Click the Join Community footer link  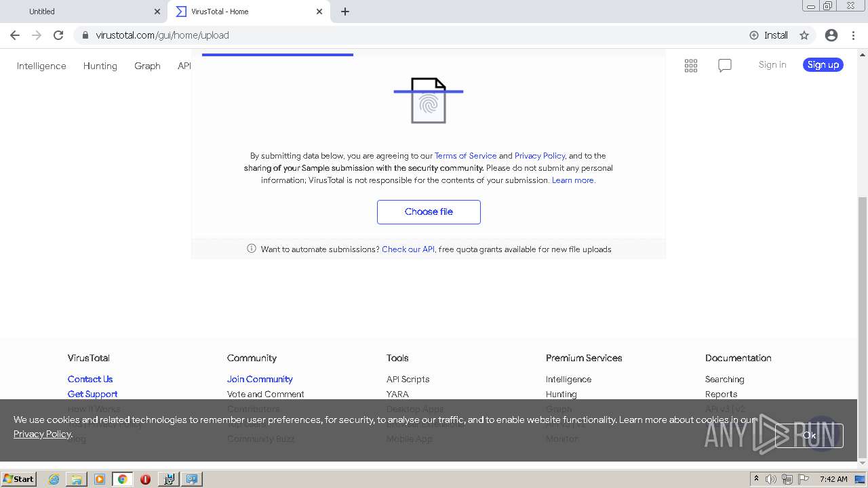coord(260,379)
